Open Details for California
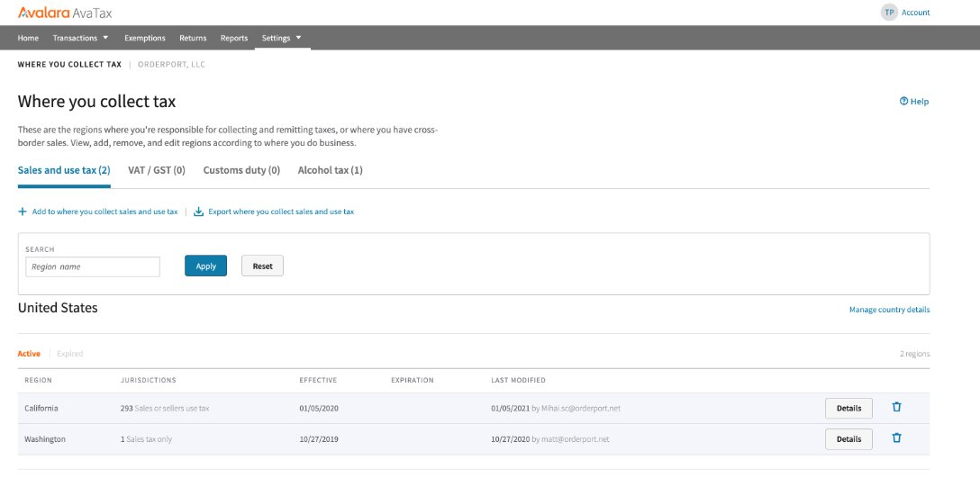The height and width of the screenshot is (478, 980). [x=848, y=408]
